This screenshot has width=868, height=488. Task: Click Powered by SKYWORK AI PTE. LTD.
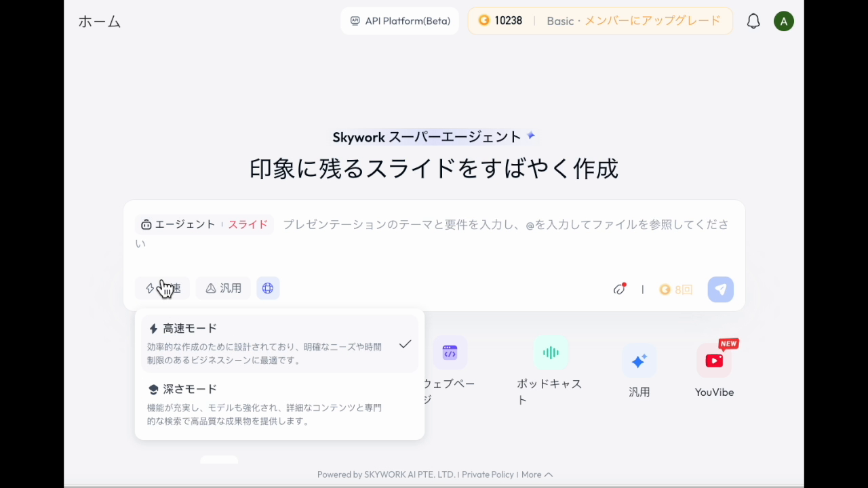(x=386, y=474)
